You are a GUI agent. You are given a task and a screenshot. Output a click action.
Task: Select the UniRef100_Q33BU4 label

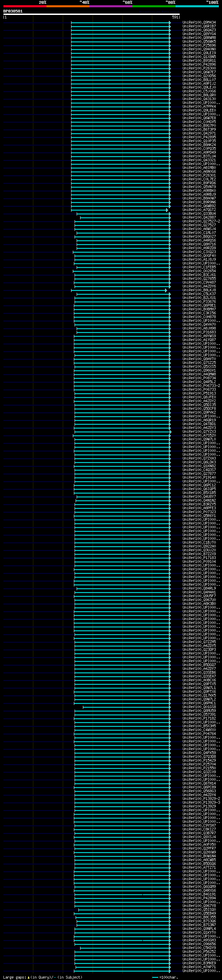tap(199, 214)
